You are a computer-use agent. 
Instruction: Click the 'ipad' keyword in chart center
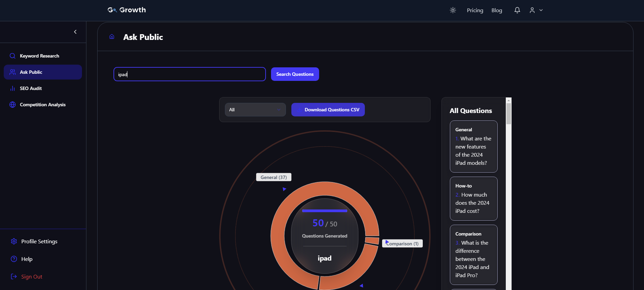325,258
